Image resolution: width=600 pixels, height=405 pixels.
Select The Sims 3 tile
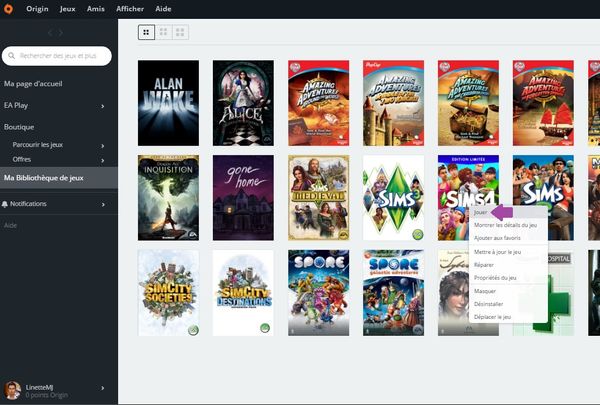tap(393, 198)
